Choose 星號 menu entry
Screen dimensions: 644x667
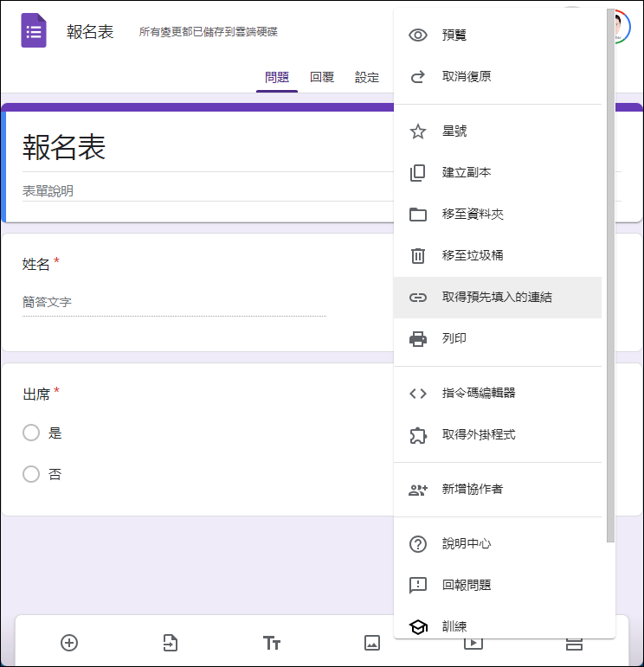[498, 131]
